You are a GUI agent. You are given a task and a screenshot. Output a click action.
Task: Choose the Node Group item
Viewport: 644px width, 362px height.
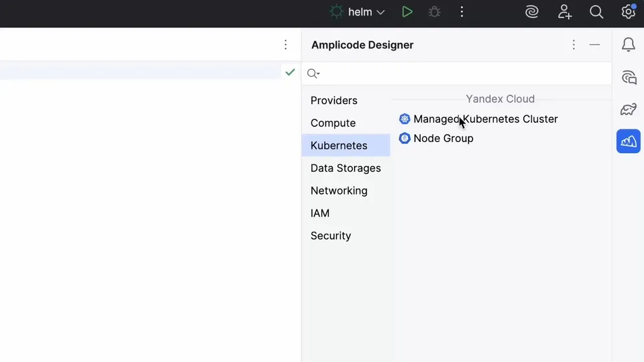[x=443, y=139]
